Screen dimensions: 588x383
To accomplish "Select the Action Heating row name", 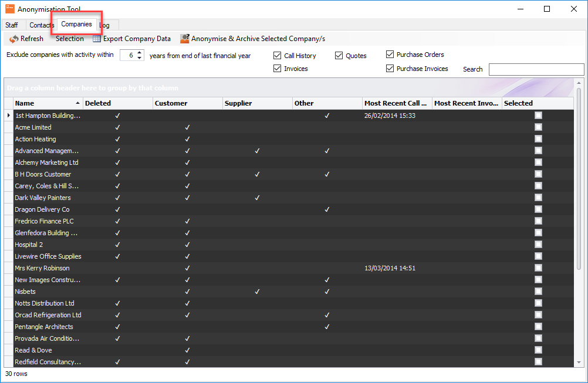I will coord(35,139).
